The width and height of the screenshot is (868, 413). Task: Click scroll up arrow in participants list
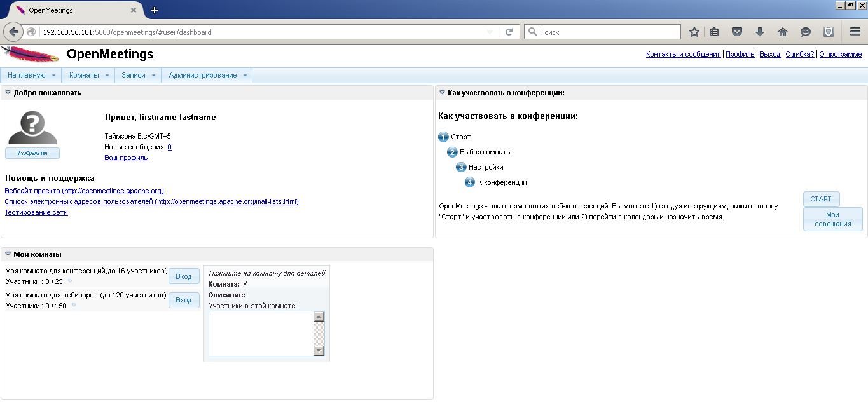[319, 316]
